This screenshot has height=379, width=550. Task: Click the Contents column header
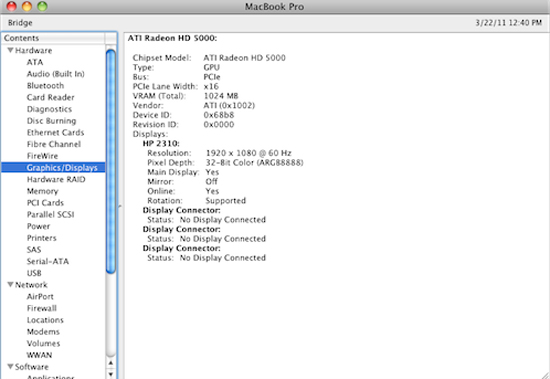click(x=53, y=38)
